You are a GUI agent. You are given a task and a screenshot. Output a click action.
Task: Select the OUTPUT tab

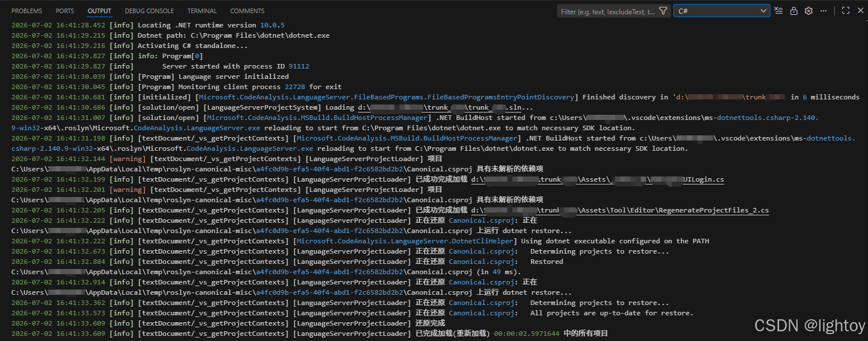tap(99, 11)
